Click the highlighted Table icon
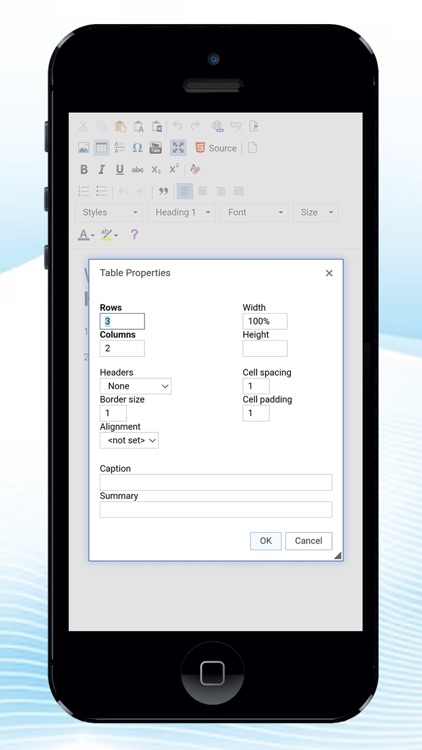This screenshot has width=422, height=750. pyautogui.click(x=101, y=148)
